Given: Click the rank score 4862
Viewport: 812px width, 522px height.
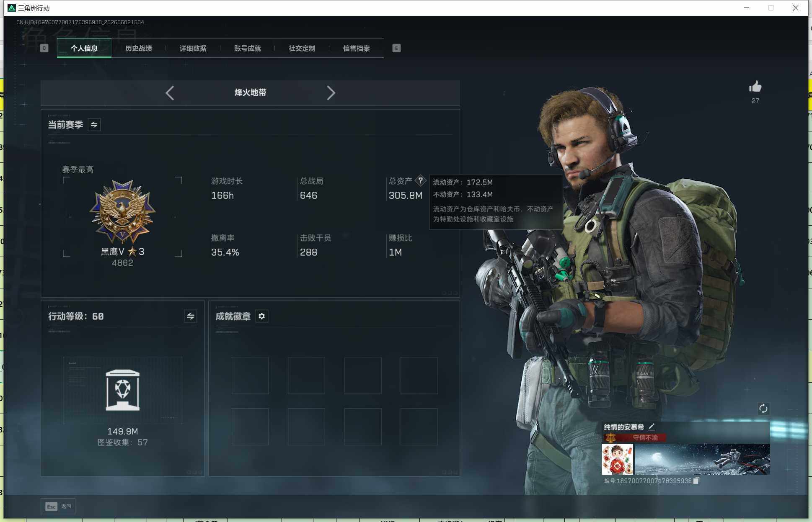Looking at the screenshot, I should (x=122, y=263).
